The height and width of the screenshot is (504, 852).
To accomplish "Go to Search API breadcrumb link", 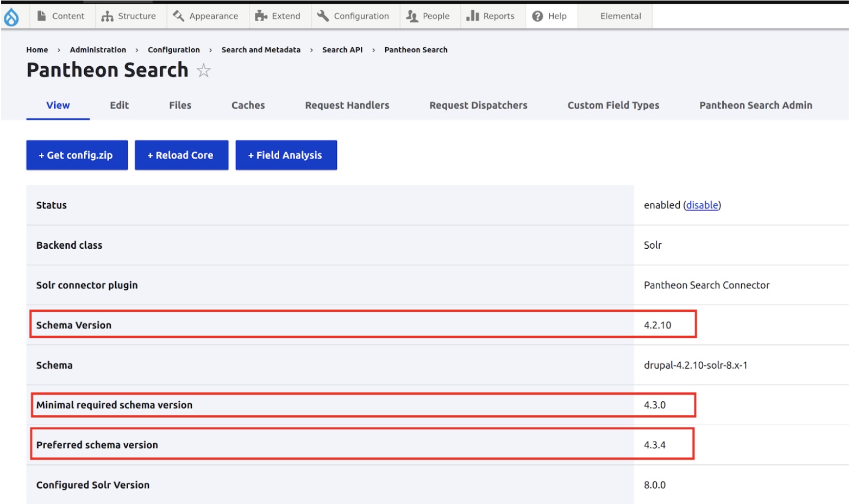I will (x=342, y=50).
